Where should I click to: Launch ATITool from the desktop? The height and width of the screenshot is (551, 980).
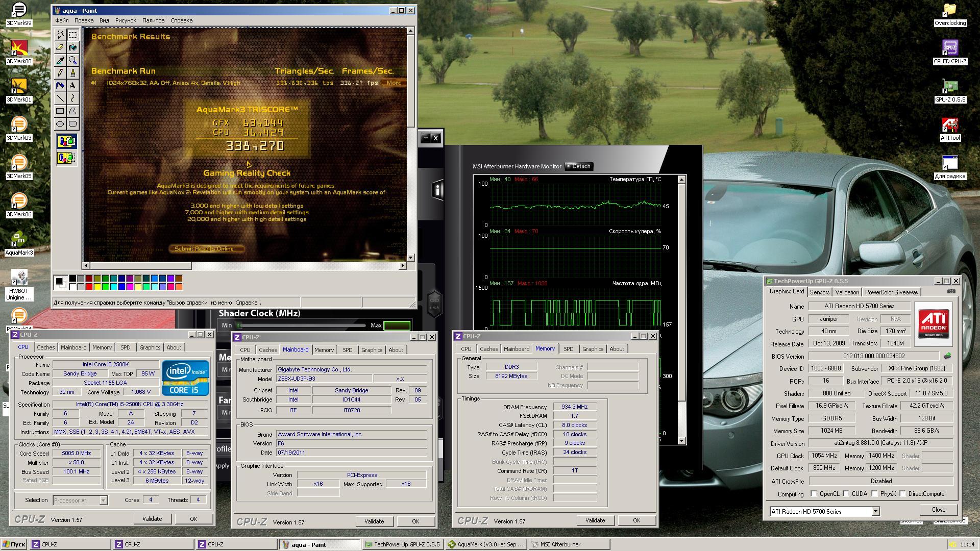950,129
